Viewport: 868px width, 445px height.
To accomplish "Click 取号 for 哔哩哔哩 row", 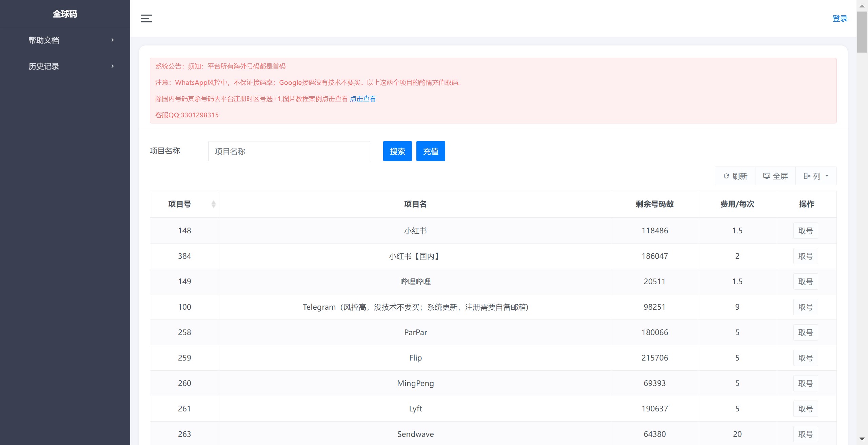I will (x=806, y=282).
